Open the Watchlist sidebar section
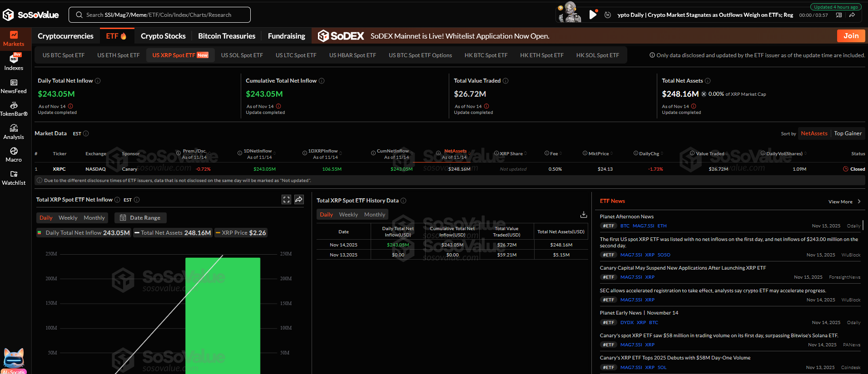 click(14, 178)
